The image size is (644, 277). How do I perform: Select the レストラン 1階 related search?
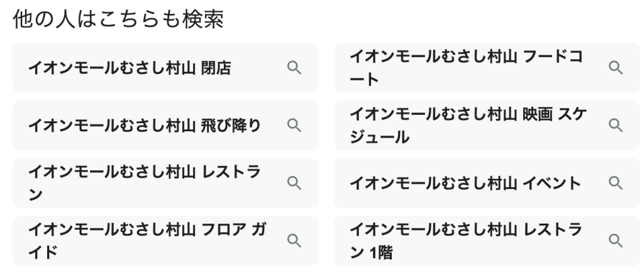[465, 241]
